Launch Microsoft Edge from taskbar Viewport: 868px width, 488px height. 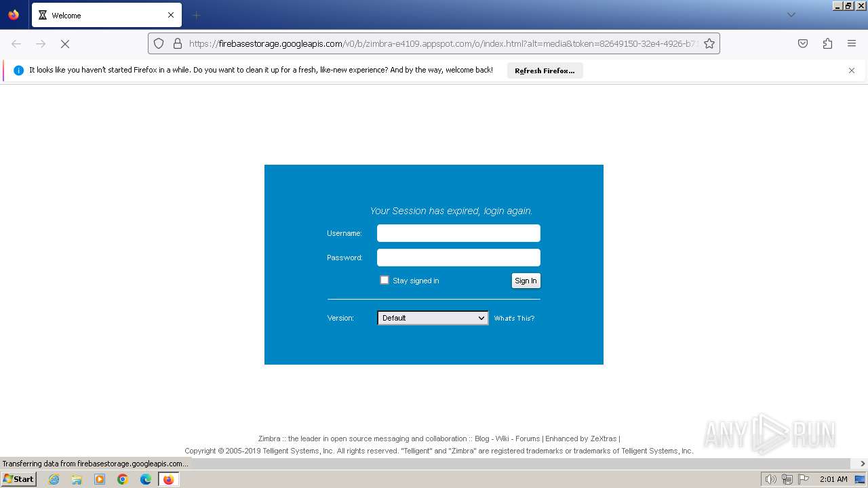(146, 479)
